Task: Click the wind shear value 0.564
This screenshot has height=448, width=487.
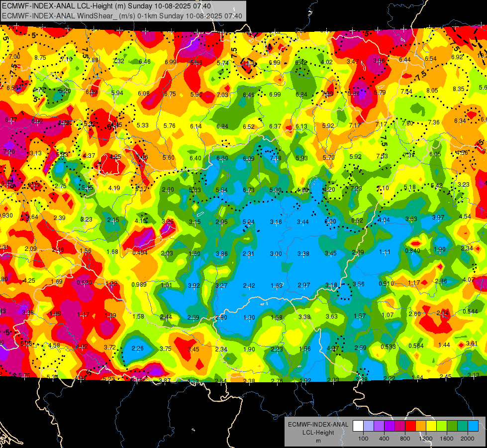Action: tap(416, 346)
